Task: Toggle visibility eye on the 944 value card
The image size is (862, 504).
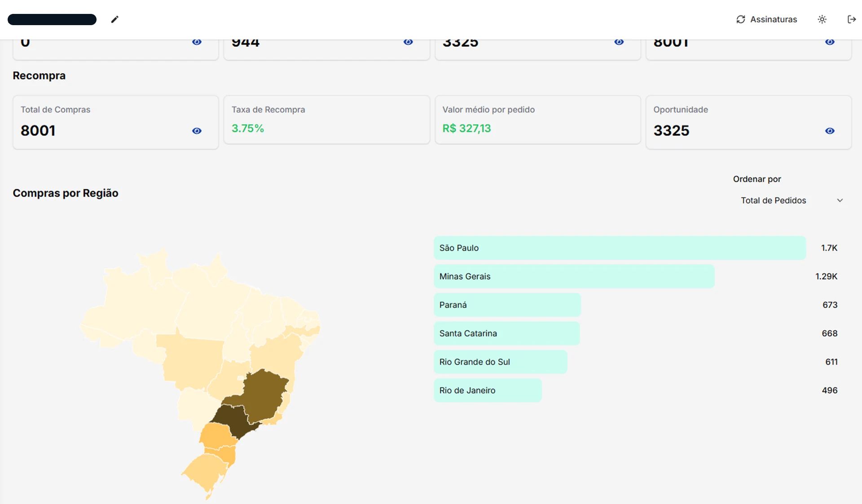Action: (408, 42)
